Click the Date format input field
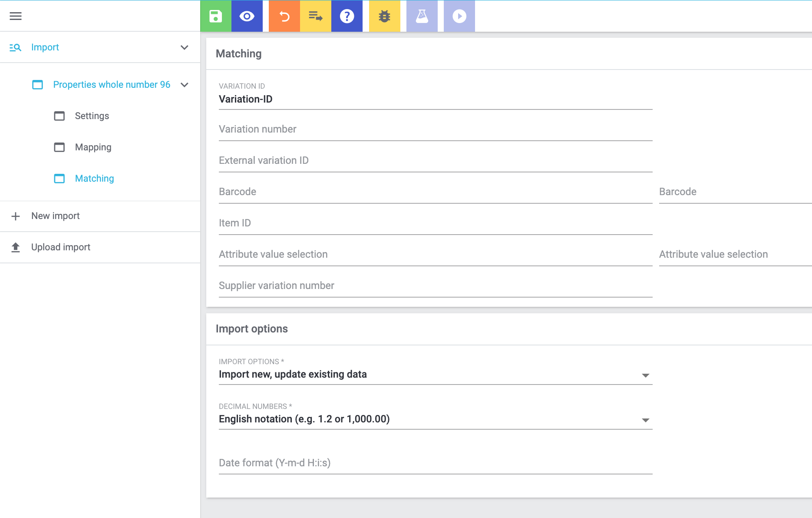Viewport: 812px width, 518px height. click(x=435, y=463)
